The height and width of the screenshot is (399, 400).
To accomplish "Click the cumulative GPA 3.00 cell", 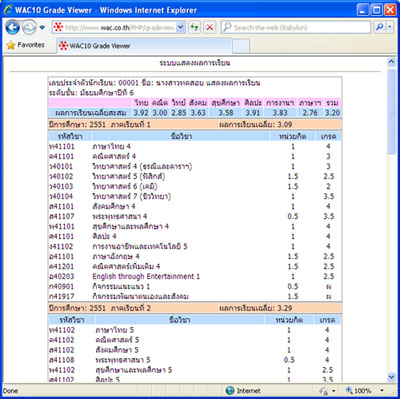I will pos(160,113).
